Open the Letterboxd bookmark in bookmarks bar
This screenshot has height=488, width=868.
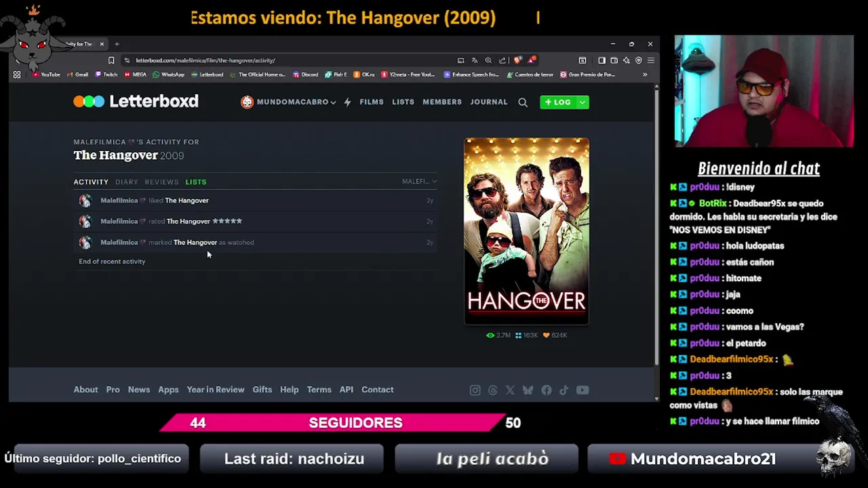click(208, 75)
